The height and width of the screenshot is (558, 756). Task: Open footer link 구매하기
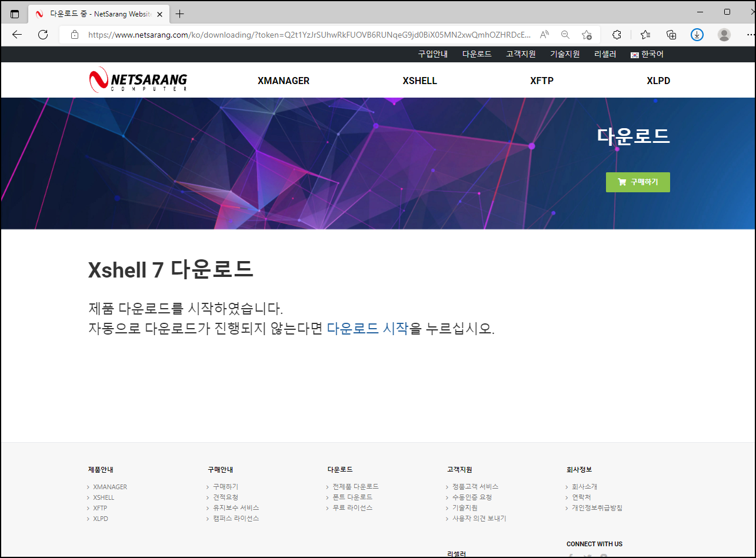[226, 487]
